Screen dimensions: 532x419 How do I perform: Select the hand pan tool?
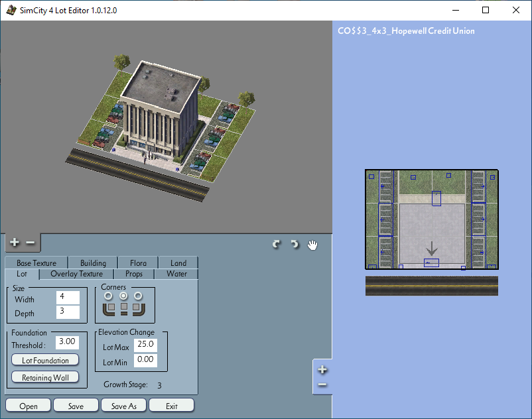pyautogui.click(x=312, y=245)
